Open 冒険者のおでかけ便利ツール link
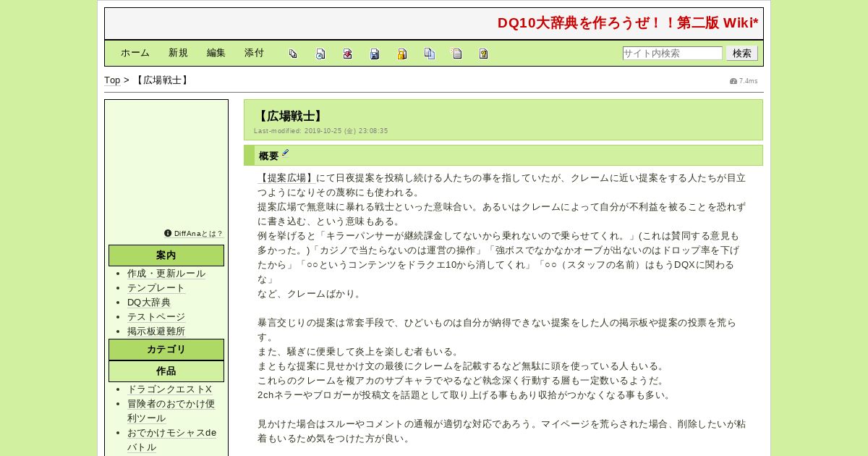 coord(171,411)
